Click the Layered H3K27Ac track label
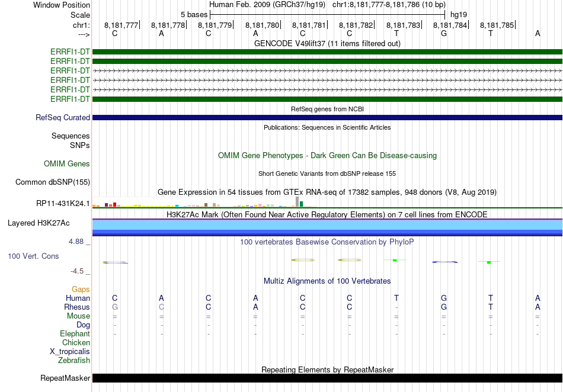Viewport: 563px width, 392px height. click(39, 223)
